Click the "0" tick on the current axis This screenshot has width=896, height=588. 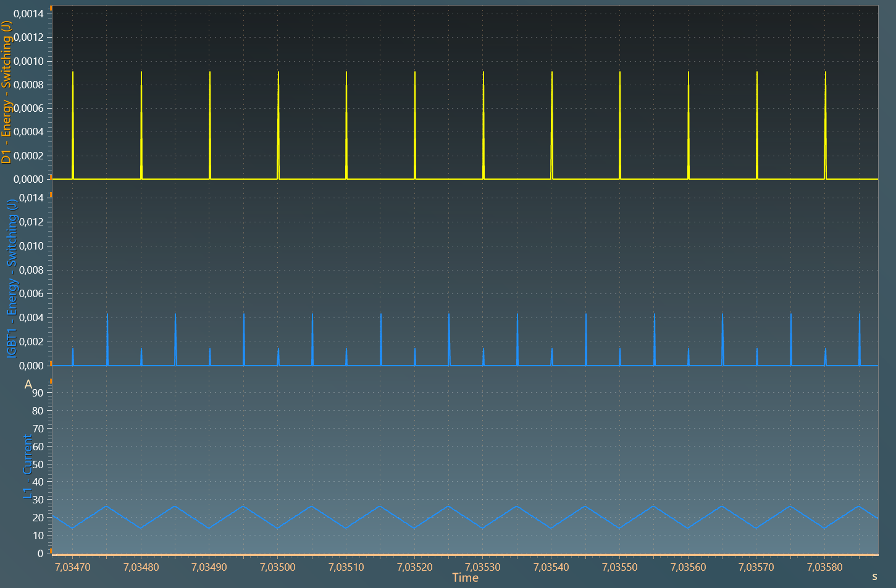[x=41, y=553]
